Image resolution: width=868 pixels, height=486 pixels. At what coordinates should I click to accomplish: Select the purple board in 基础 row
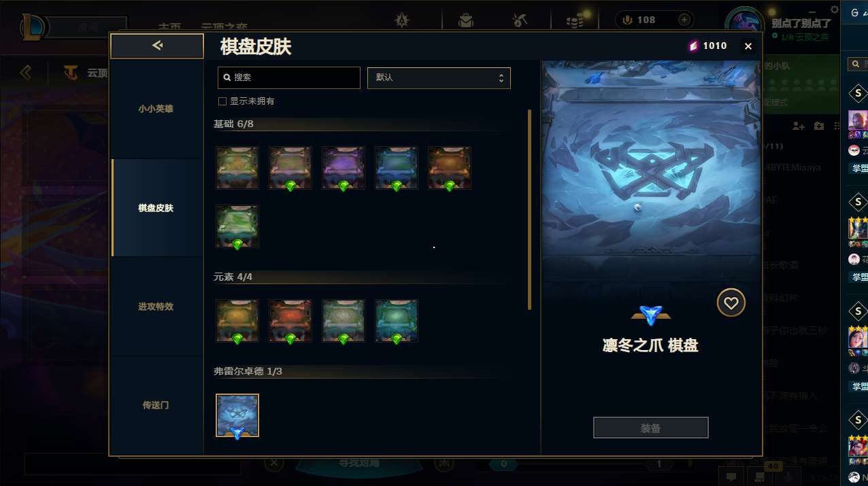pos(344,168)
